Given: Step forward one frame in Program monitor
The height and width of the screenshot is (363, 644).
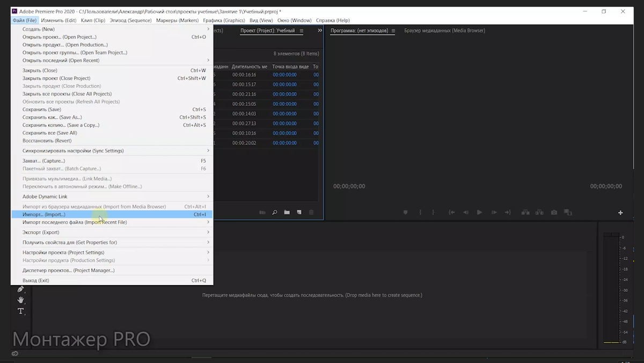Looking at the screenshot, I should 494,213.
